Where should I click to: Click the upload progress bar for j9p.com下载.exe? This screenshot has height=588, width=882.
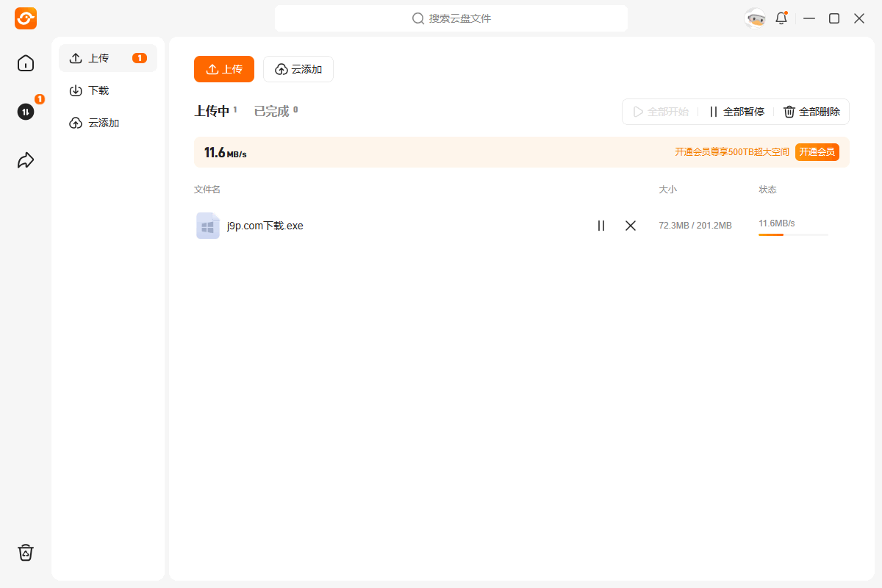click(x=793, y=234)
